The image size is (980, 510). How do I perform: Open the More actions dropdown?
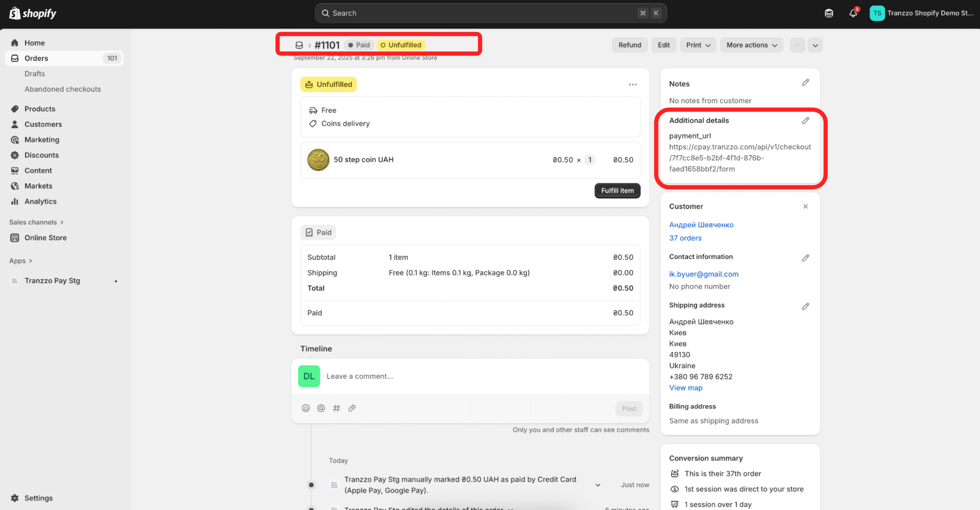[751, 45]
